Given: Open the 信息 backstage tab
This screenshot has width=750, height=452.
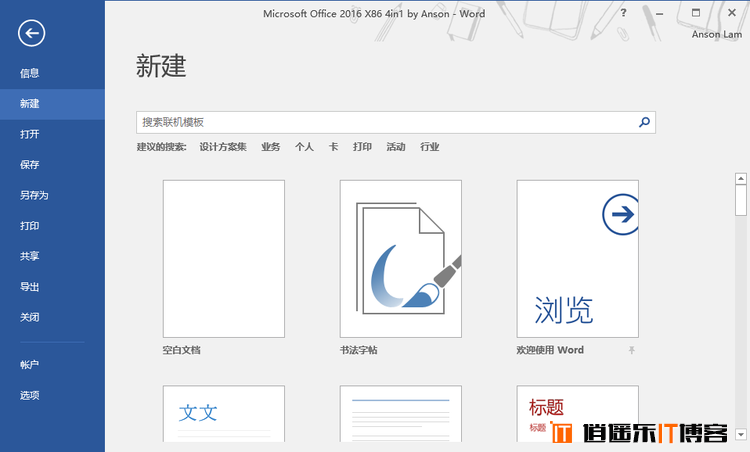Looking at the screenshot, I should pos(52,73).
